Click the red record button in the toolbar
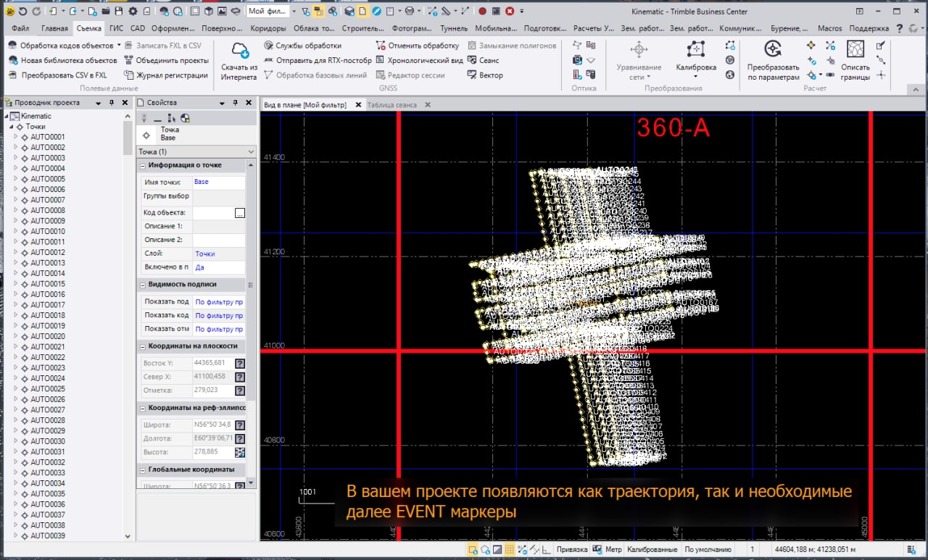Image resolution: width=928 pixels, height=560 pixels. 483,12
